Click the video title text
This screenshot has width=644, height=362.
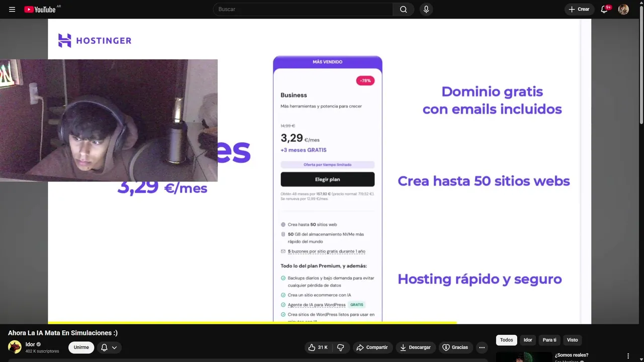63,333
